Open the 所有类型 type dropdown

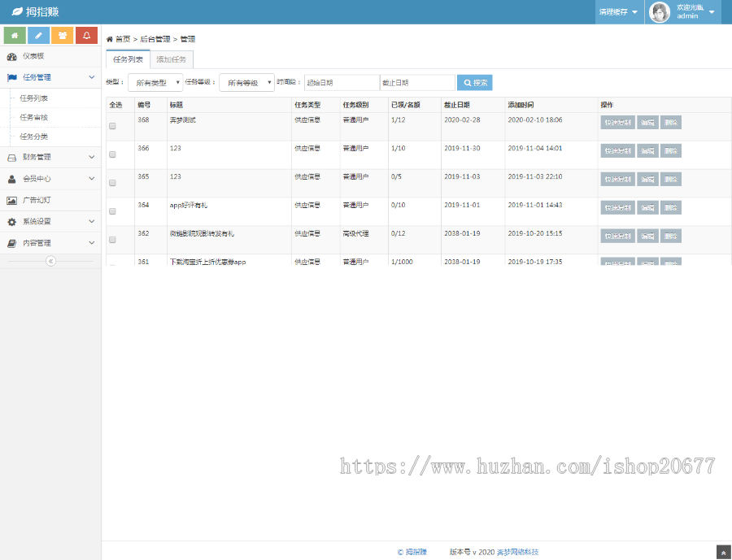tap(155, 83)
